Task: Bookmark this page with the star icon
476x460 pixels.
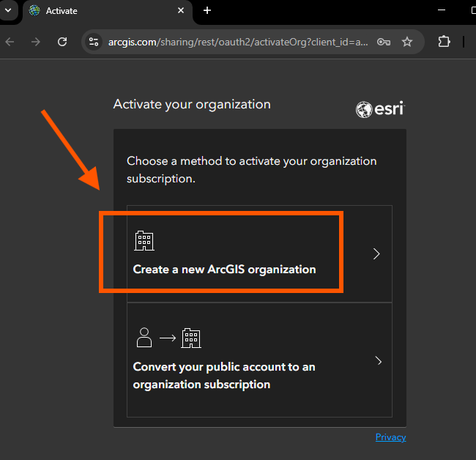Action: tap(407, 42)
